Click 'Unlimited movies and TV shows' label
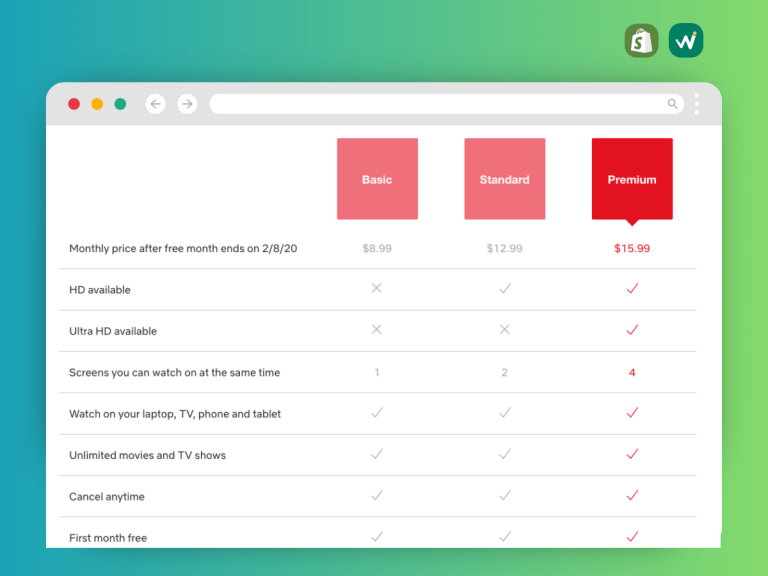768x576 pixels. click(147, 456)
